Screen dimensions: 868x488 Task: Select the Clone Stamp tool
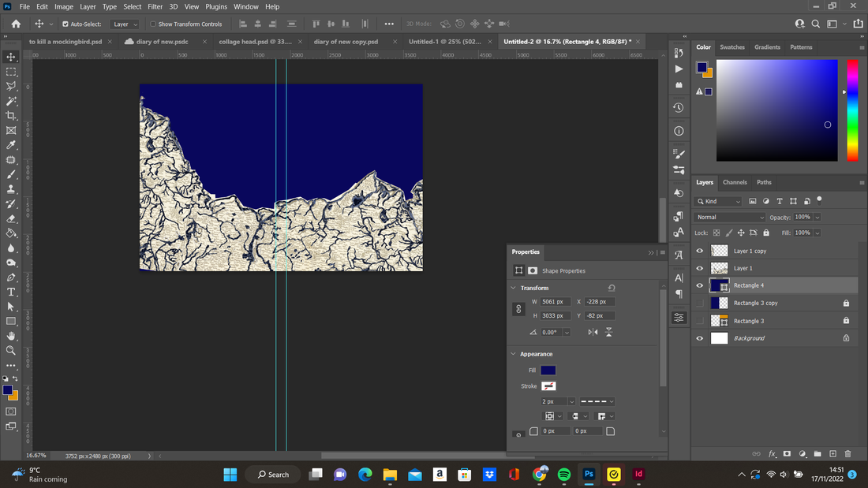pyautogui.click(x=10, y=189)
